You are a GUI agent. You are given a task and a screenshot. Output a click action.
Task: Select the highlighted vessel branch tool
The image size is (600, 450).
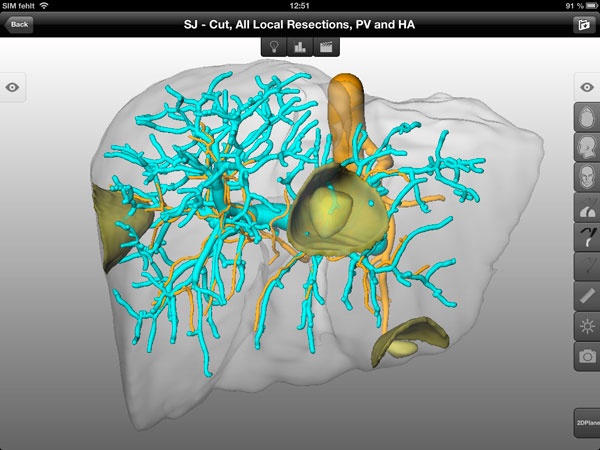(x=587, y=237)
